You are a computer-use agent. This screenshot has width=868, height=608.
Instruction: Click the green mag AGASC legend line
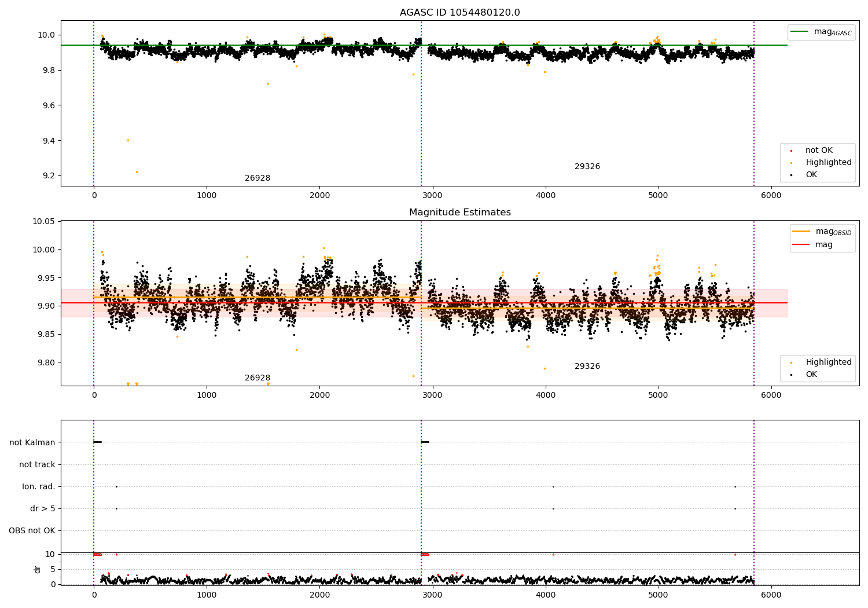click(799, 32)
